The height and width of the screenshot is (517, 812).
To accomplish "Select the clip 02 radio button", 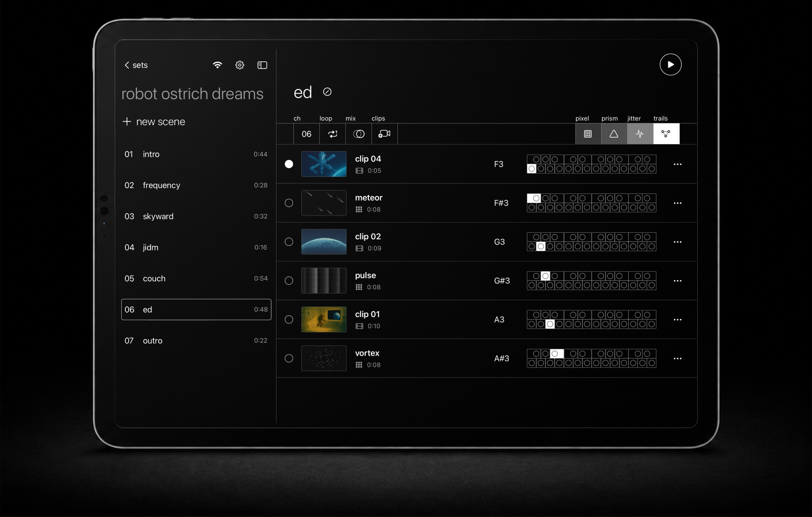I will (x=289, y=242).
